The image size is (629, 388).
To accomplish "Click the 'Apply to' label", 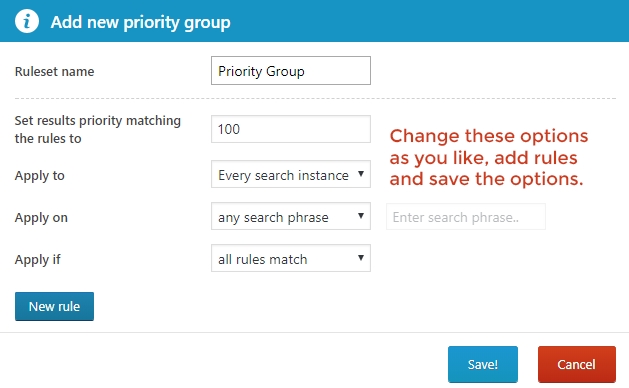I will (40, 176).
